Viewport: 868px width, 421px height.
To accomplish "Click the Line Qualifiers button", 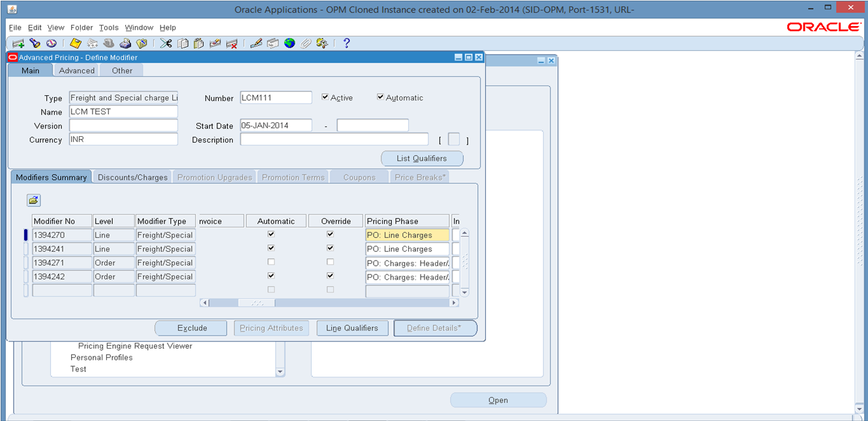I will click(x=352, y=328).
